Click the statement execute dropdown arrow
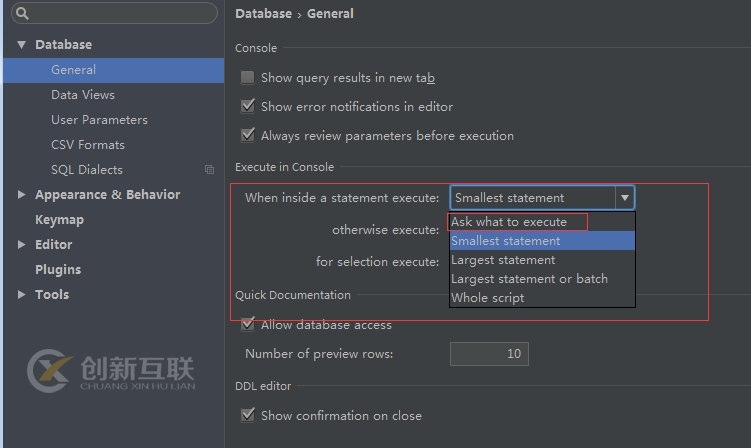751x448 pixels. (624, 198)
